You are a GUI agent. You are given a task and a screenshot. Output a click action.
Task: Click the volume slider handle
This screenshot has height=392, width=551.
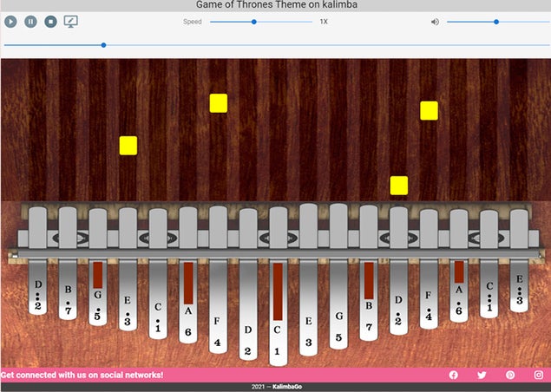[x=496, y=22]
